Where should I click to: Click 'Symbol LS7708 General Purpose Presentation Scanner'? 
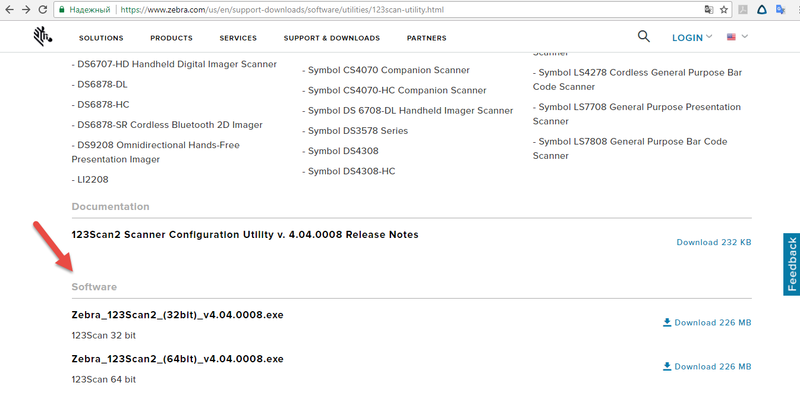[x=637, y=114]
